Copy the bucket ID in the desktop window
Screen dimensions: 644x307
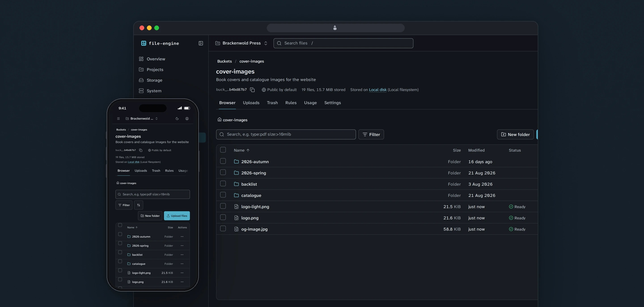pyautogui.click(x=252, y=90)
